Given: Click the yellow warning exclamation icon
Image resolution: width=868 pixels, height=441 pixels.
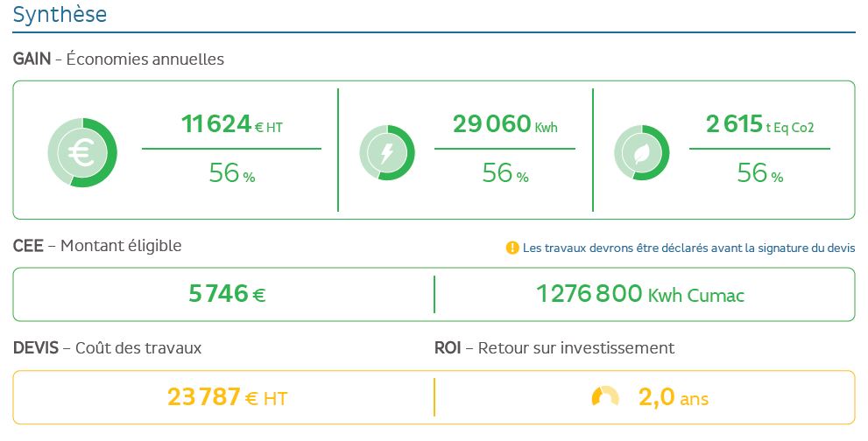Looking at the screenshot, I should point(512,248).
